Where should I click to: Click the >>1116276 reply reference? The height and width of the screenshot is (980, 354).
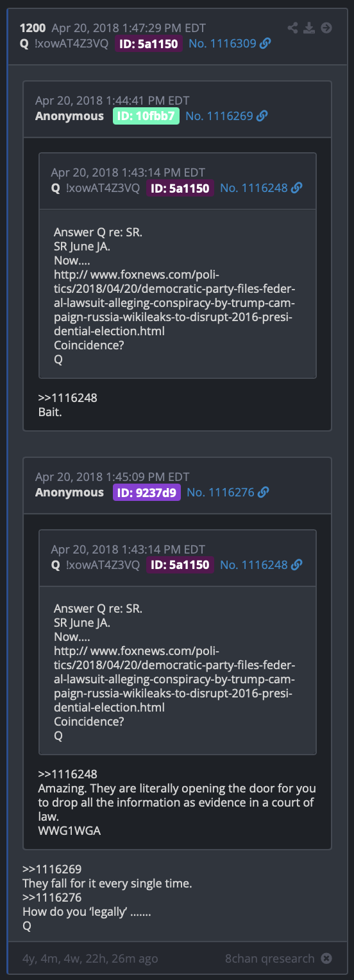52,897
